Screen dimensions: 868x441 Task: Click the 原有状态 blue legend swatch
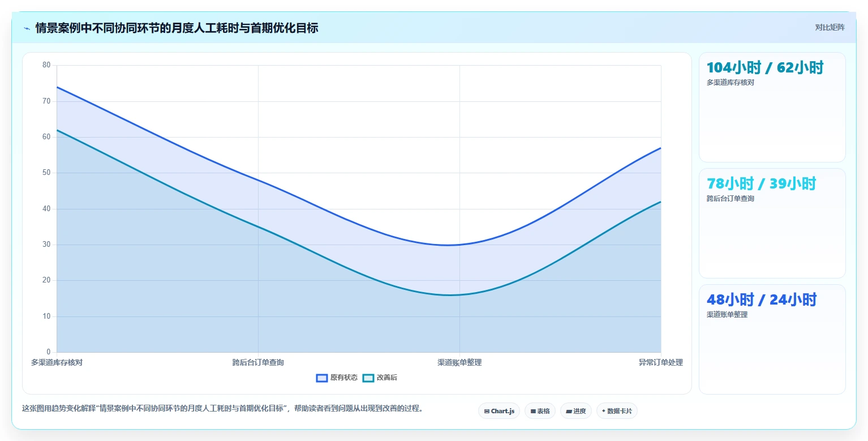[x=322, y=378]
